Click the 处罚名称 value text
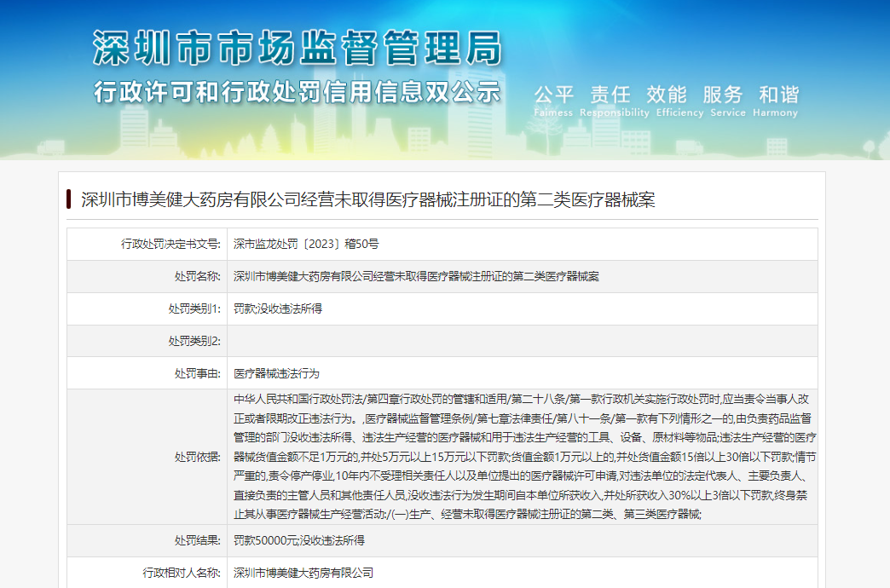 (x=416, y=276)
